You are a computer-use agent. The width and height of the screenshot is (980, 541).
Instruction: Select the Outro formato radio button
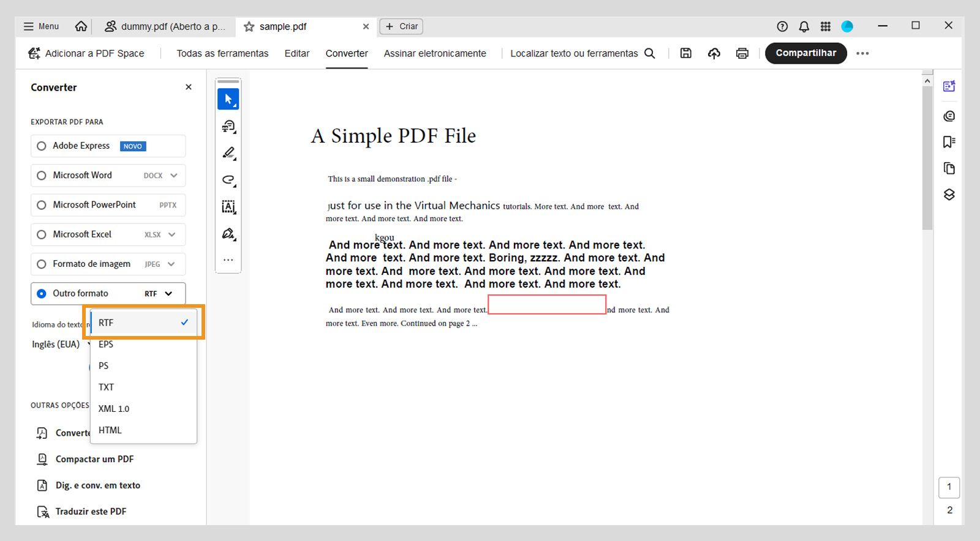(42, 294)
